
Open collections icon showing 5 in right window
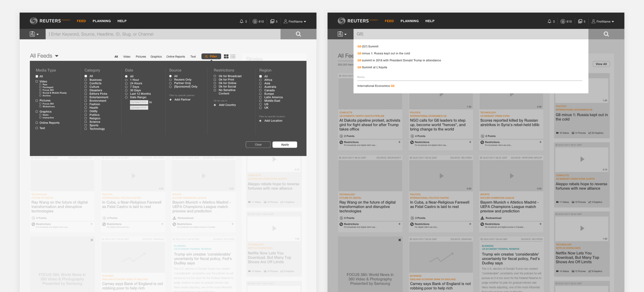[580, 21]
